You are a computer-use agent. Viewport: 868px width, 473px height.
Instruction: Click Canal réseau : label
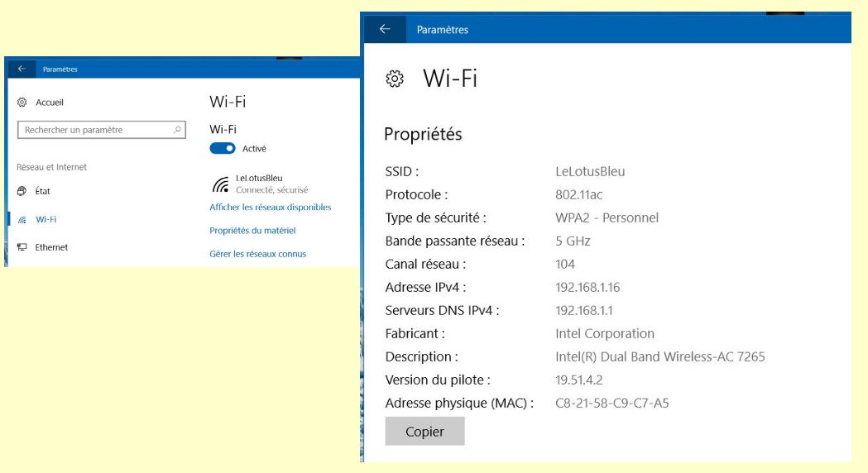pyautogui.click(x=425, y=265)
